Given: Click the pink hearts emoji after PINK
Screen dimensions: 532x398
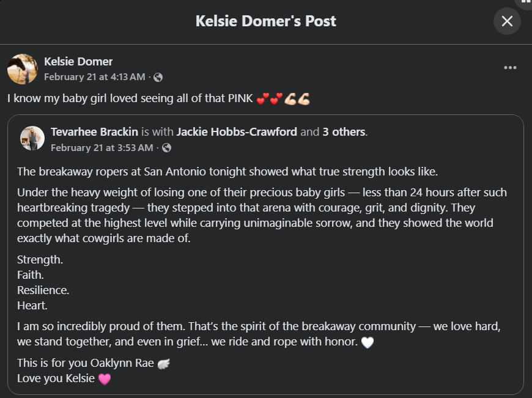Looking at the screenshot, I should click(x=268, y=98).
